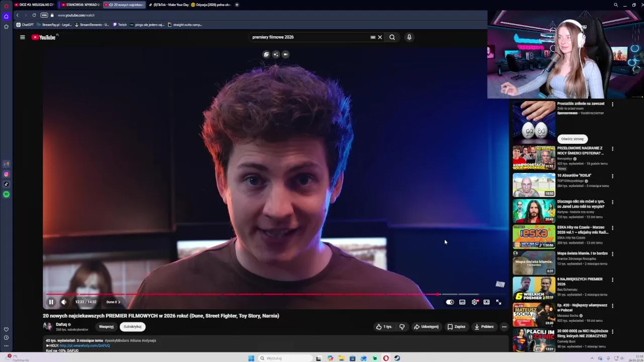Switch to STANOWSKI: WYWIAD browser tab
644x362 pixels.
pyautogui.click(x=79, y=5)
